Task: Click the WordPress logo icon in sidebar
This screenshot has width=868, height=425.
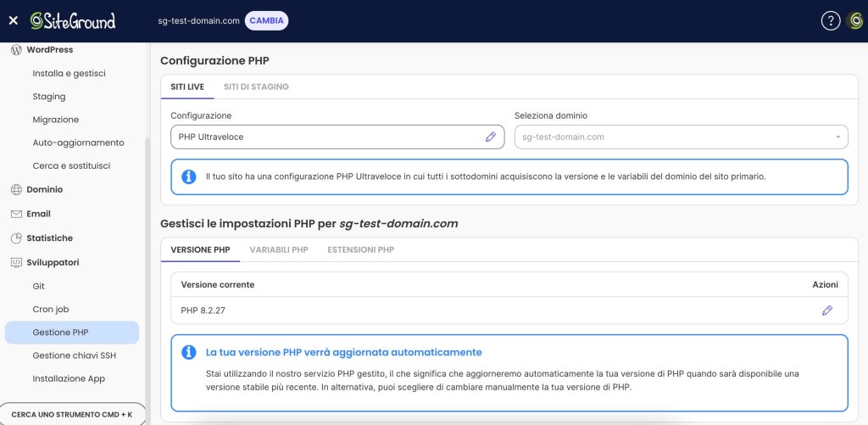Action: click(x=17, y=50)
